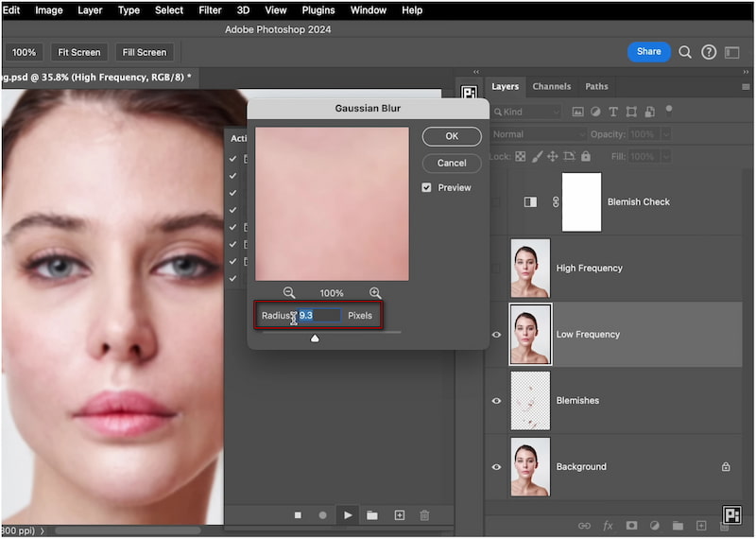The image size is (756, 539).
Task: Open the Help question mark icon
Action: coord(709,52)
